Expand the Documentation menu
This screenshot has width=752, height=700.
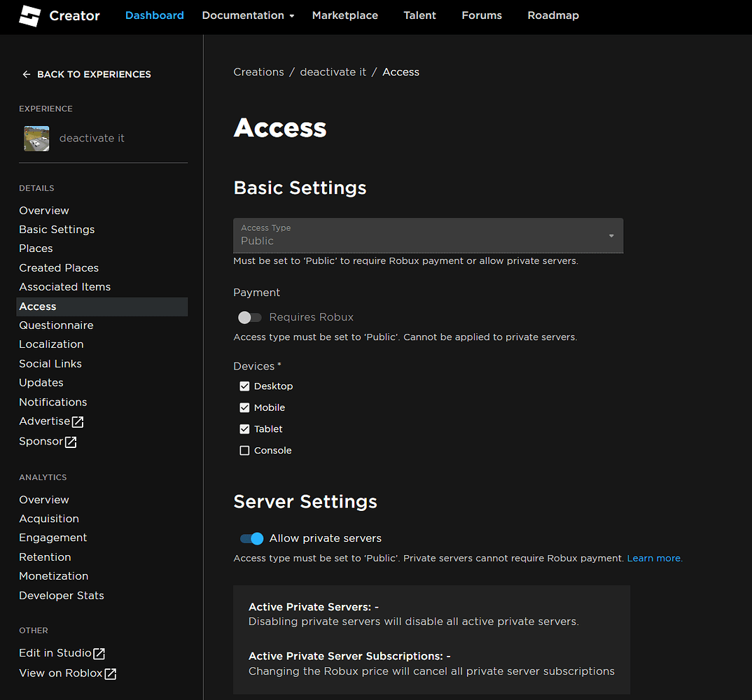click(x=248, y=14)
